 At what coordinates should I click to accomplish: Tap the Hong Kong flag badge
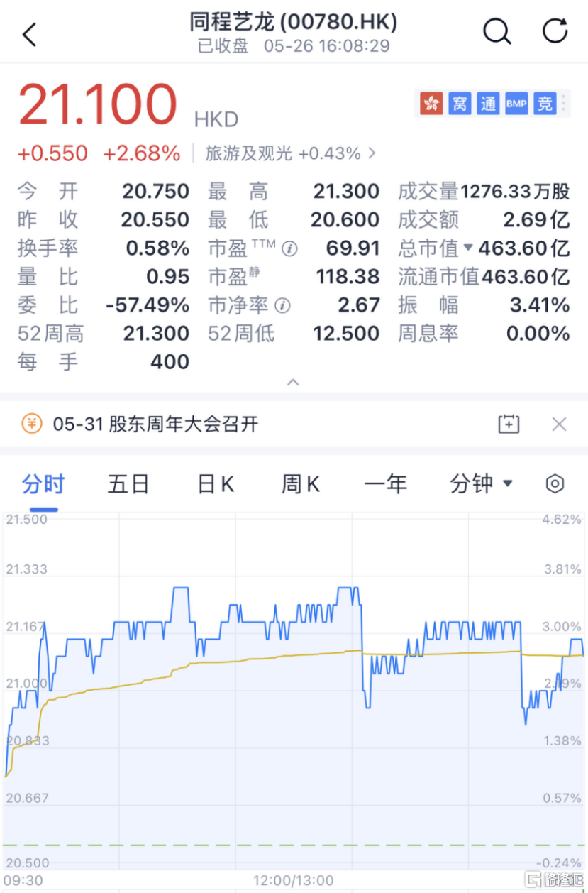431,104
